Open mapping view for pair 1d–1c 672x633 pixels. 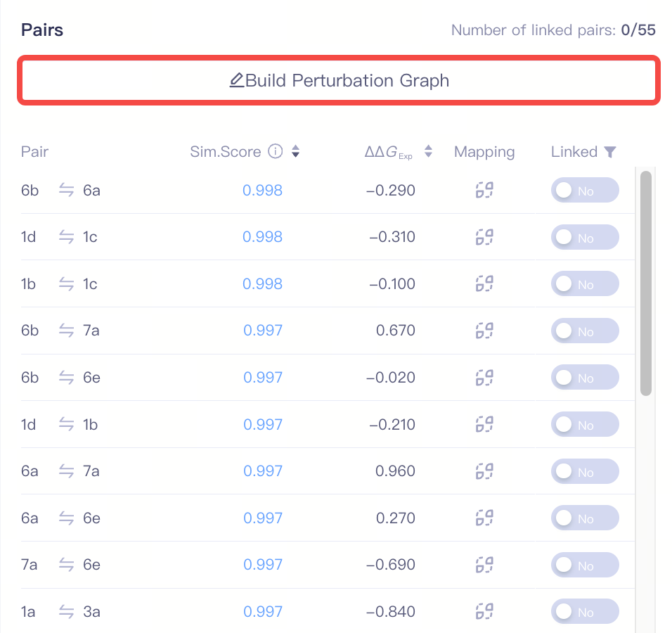coord(484,237)
